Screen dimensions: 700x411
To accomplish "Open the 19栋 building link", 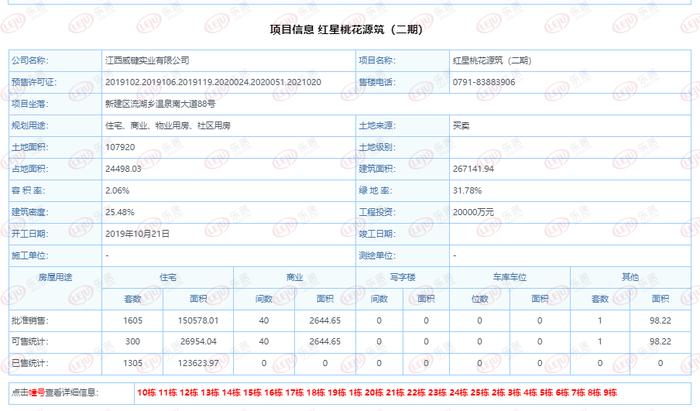I will pos(337,393).
